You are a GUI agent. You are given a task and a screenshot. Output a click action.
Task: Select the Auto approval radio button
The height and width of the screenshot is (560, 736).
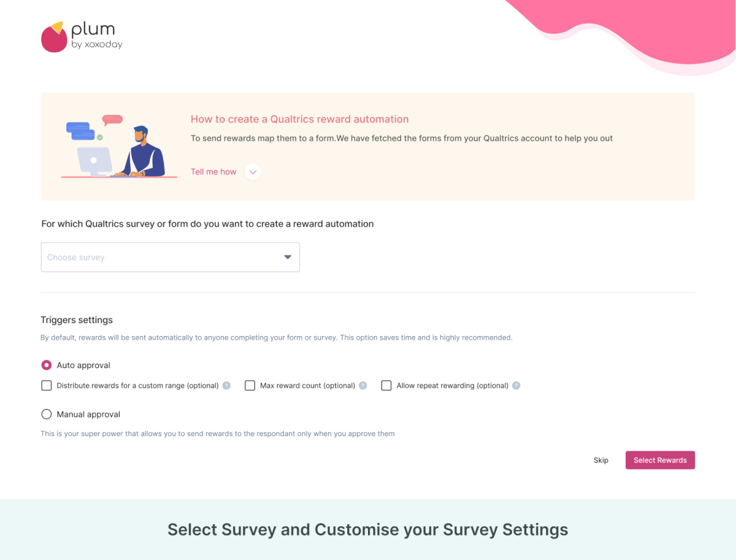46,365
